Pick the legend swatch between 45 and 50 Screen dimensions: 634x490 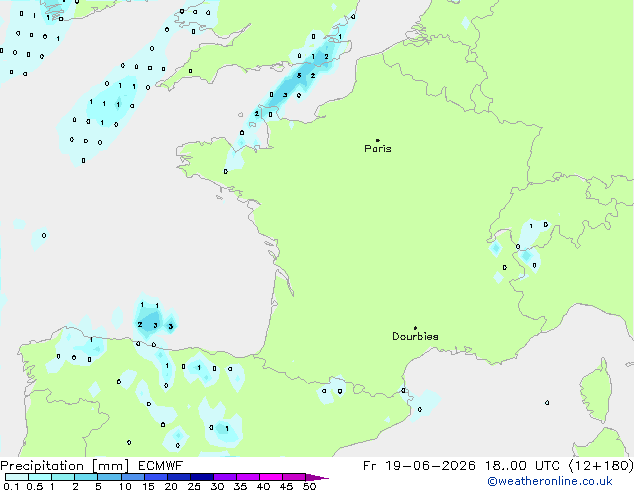[294, 477]
